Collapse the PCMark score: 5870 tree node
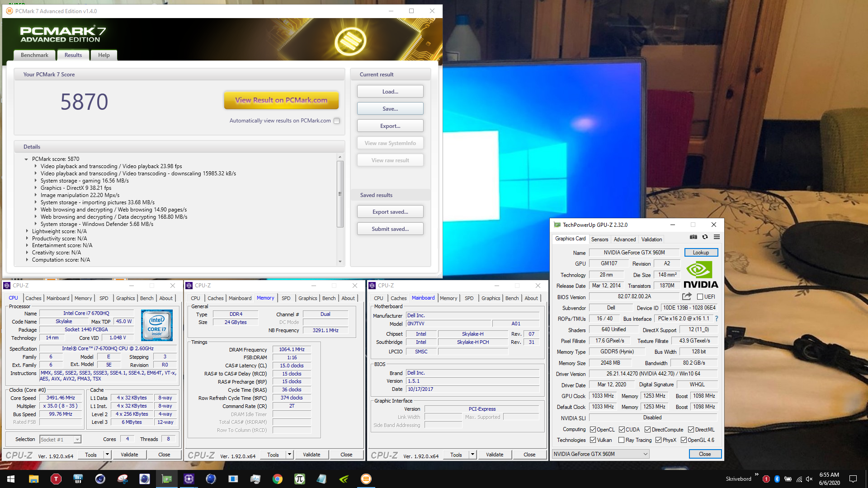This screenshot has width=868, height=488. 26,159
